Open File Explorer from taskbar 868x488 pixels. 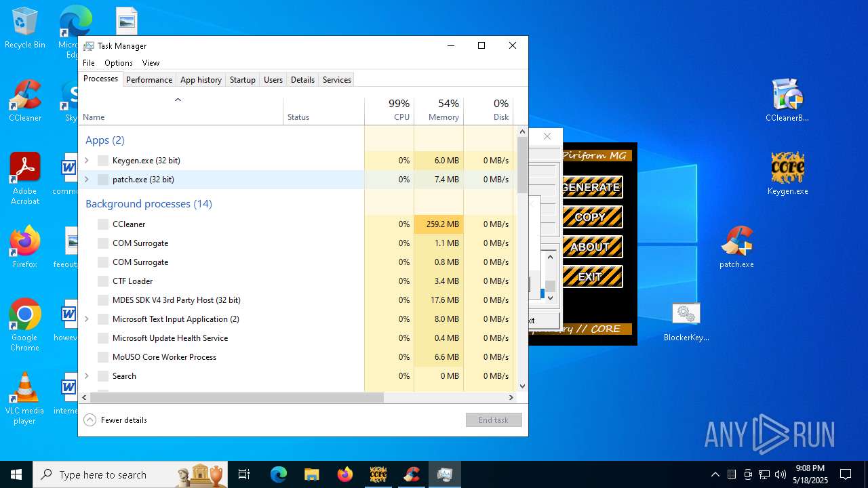[x=311, y=474]
